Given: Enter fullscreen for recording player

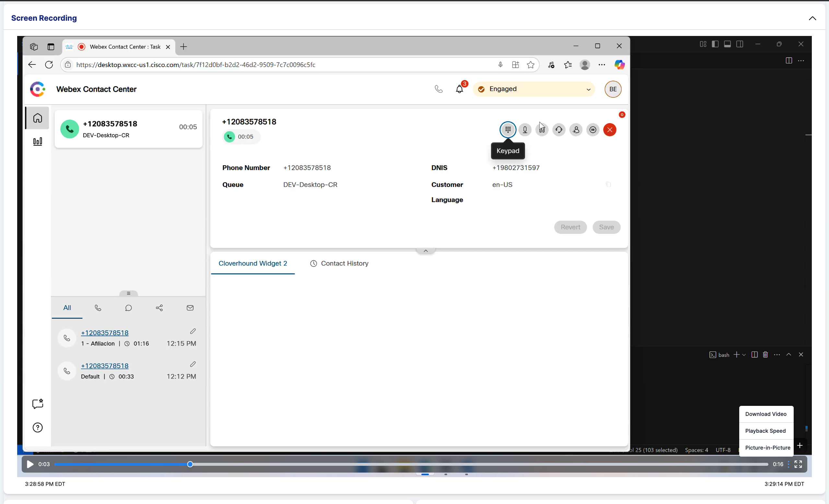Looking at the screenshot, I should (x=798, y=464).
